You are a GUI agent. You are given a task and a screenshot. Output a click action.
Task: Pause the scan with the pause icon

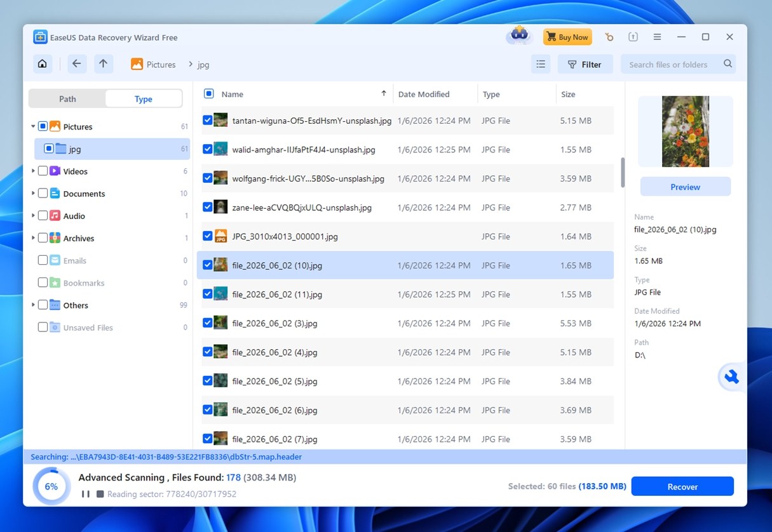tap(86, 493)
